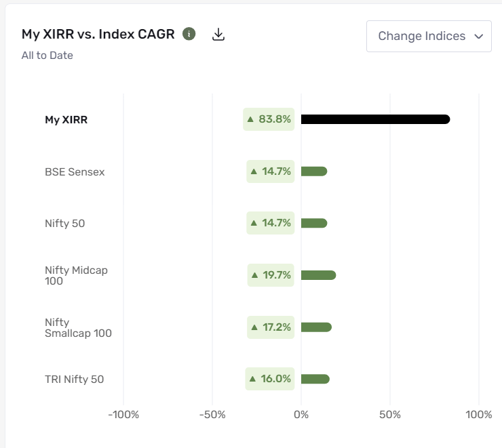Select the TRI Nifty 50 label
Image resolution: width=502 pixels, height=448 pixels.
pos(74,380)
